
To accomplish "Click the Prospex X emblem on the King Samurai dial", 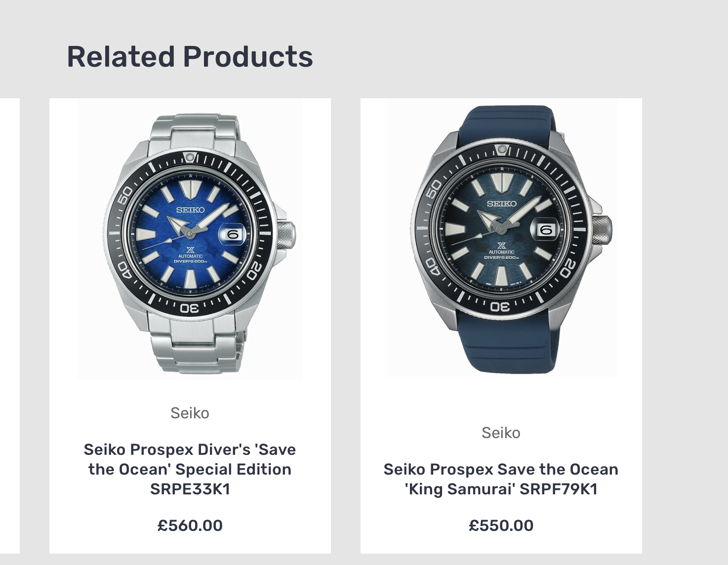I will click(502, 245).
